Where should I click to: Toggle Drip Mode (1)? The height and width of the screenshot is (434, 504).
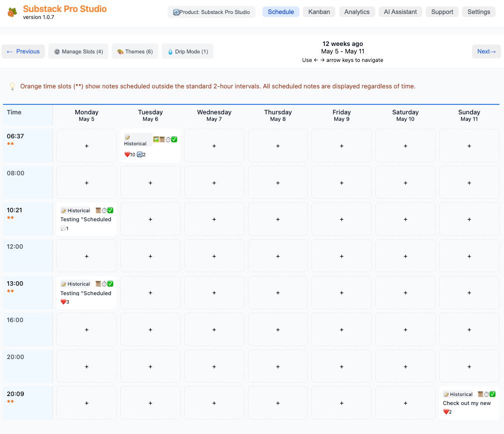coord(188,51)
